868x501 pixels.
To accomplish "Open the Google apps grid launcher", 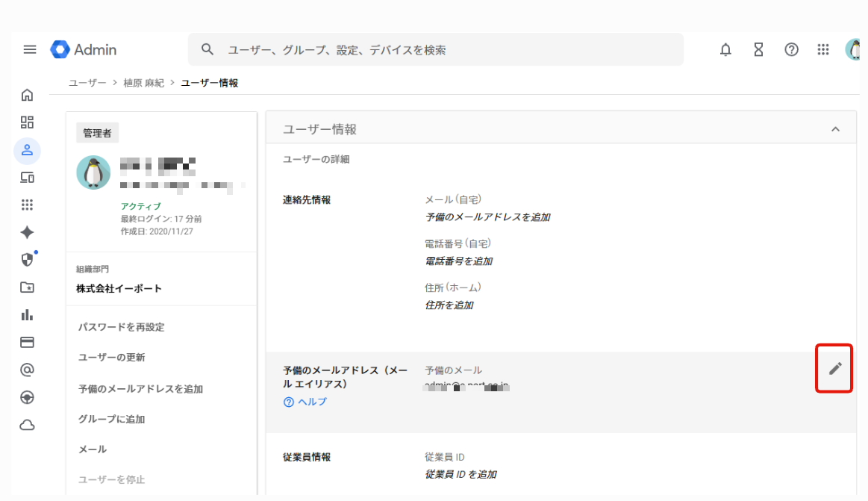I will point(823,50).
